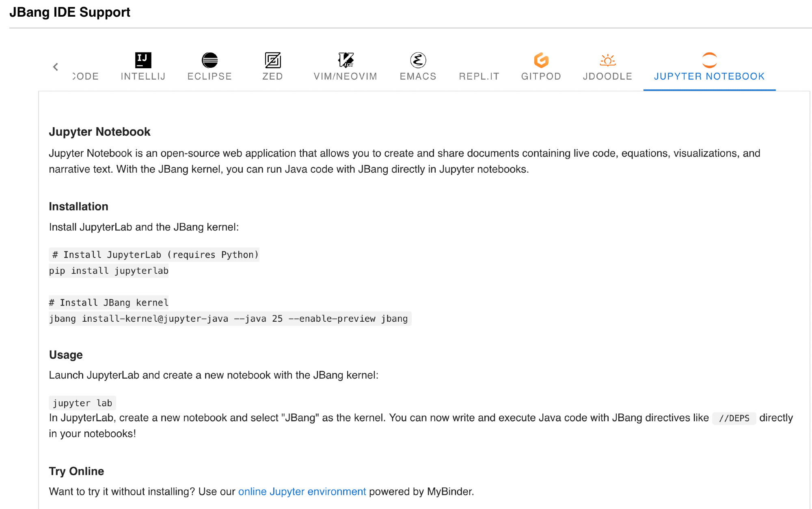812x509 pixels.
Task: Click the JBang IDE Support heading
Action: tap(70, 12)
